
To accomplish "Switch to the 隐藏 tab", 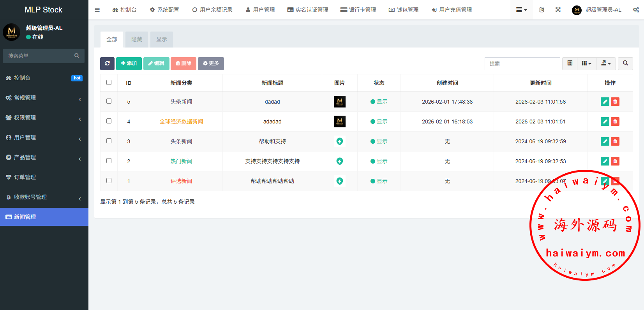I will 137,39.
